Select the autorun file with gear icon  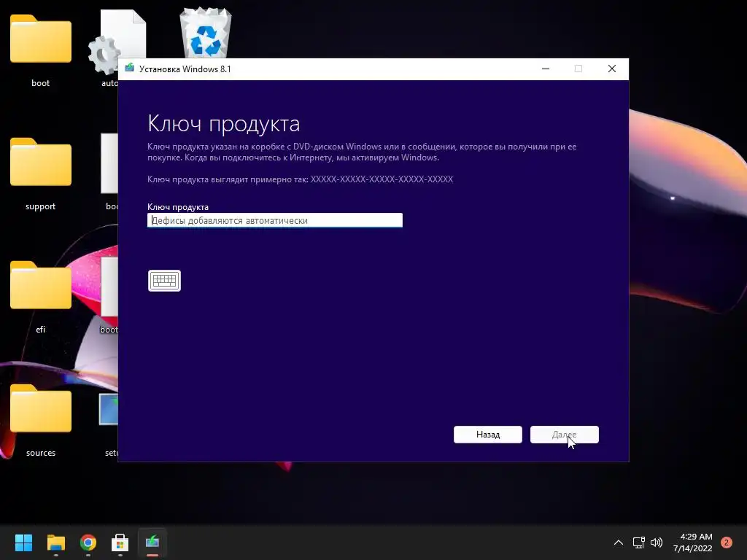[117, 47]
